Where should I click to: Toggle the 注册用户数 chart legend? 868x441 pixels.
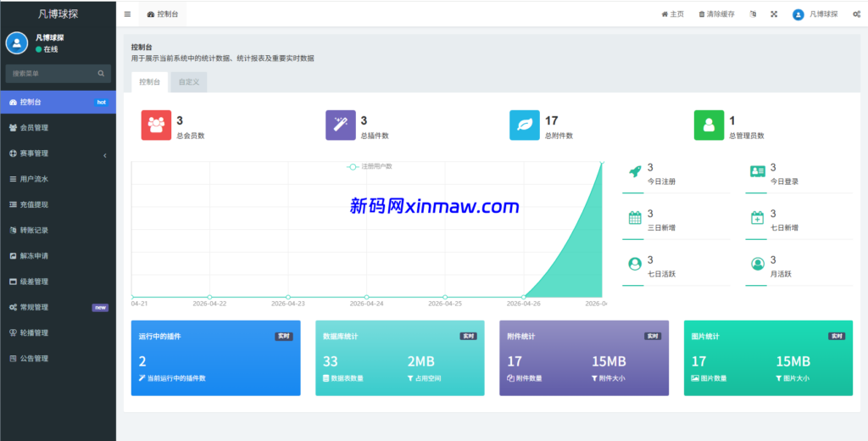click(370, 166)
